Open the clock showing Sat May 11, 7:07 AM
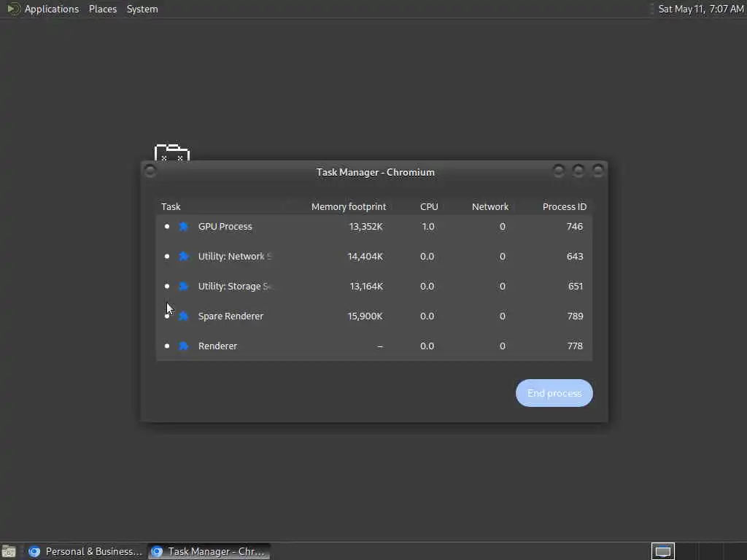747x560 pixels. (701, 9)
